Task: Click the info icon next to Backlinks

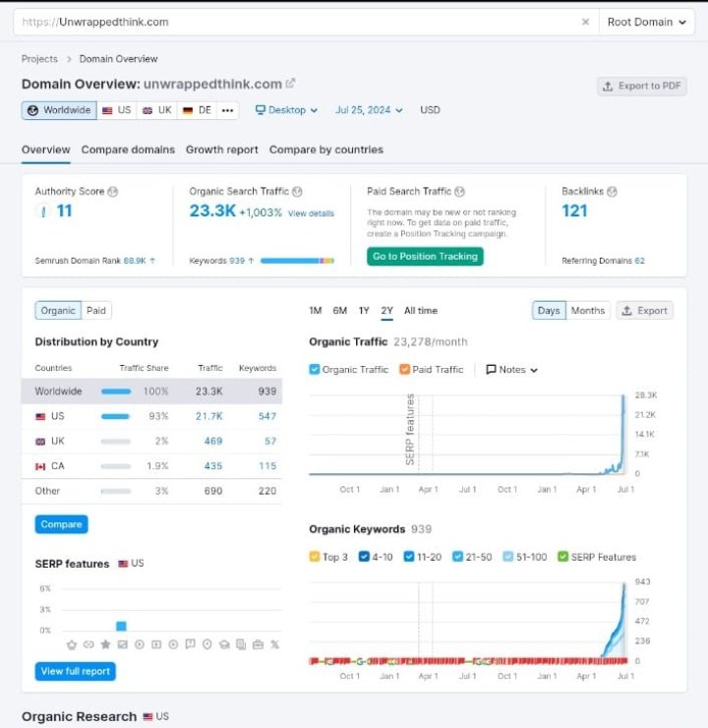Action: (x=612, y=191)
